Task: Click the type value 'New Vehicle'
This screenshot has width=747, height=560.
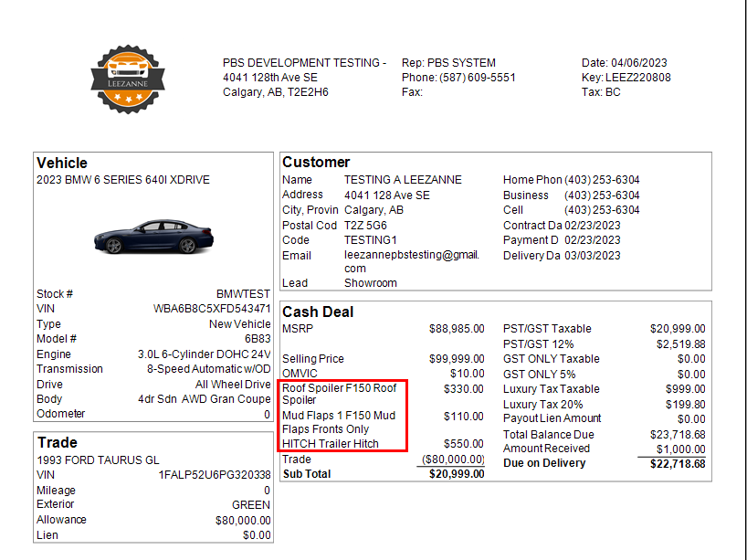Action: click(x=239, y=324)
